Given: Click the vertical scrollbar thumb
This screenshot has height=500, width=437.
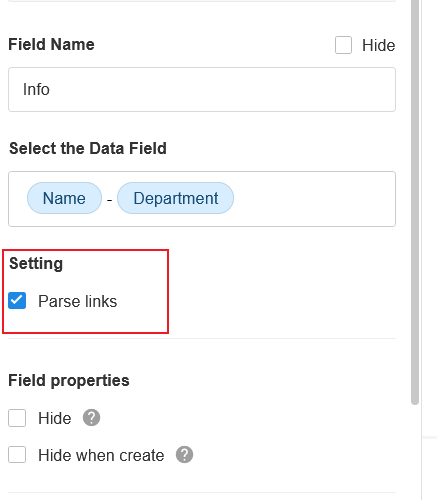Looking at the screenshot, I should tap(415, 200).
